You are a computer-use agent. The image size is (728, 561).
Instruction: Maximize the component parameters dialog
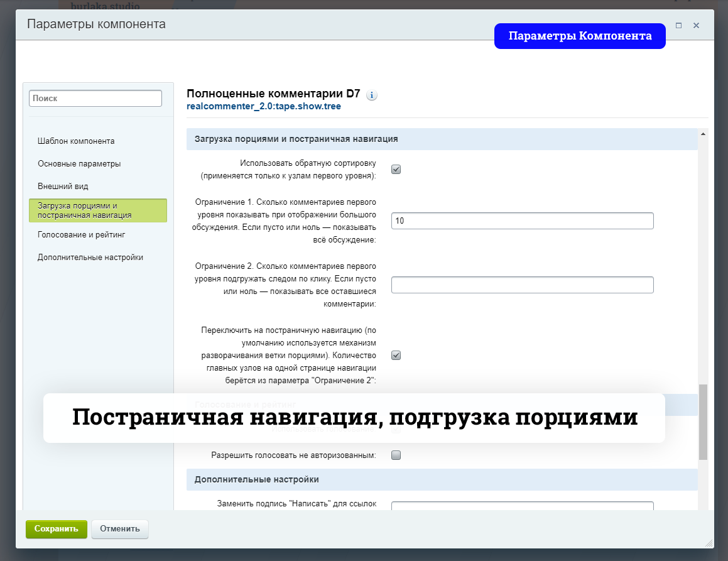coord(678,26)
